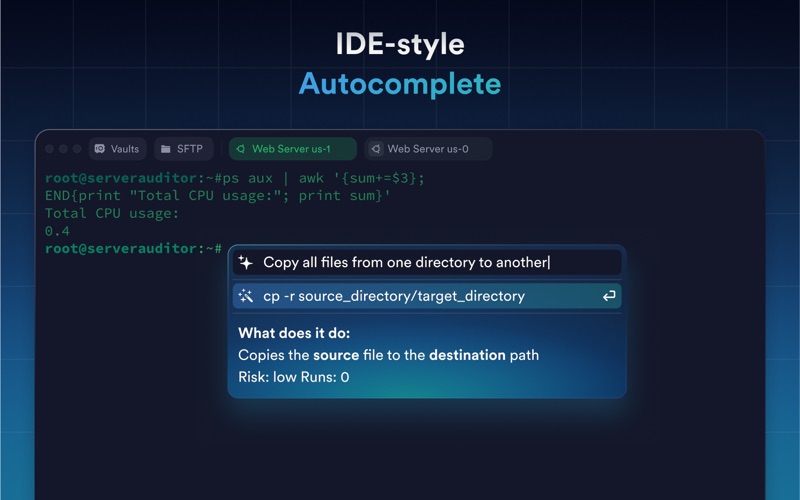Switch to Web Server us-0 tab
The width and height of the screenshot is (800, 500).
point(428,149)
